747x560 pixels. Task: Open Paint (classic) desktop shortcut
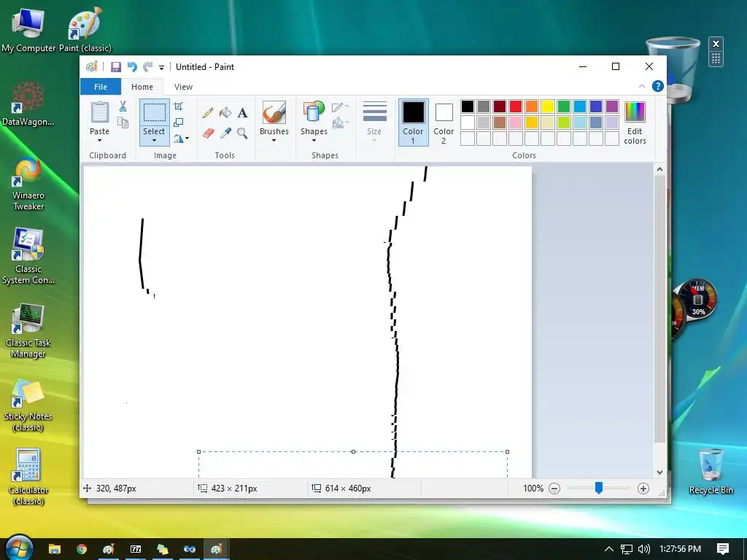click(x=85, y=30)
